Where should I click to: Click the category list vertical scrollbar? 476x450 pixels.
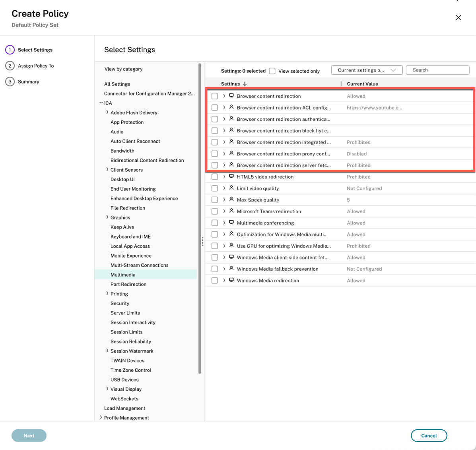pyautogui.click(x=200, y=219)
